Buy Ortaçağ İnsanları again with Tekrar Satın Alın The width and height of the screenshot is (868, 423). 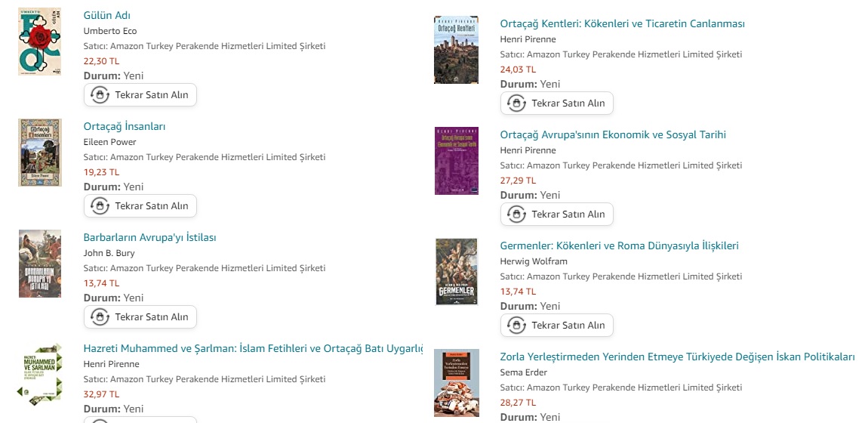tap(140, 206)
